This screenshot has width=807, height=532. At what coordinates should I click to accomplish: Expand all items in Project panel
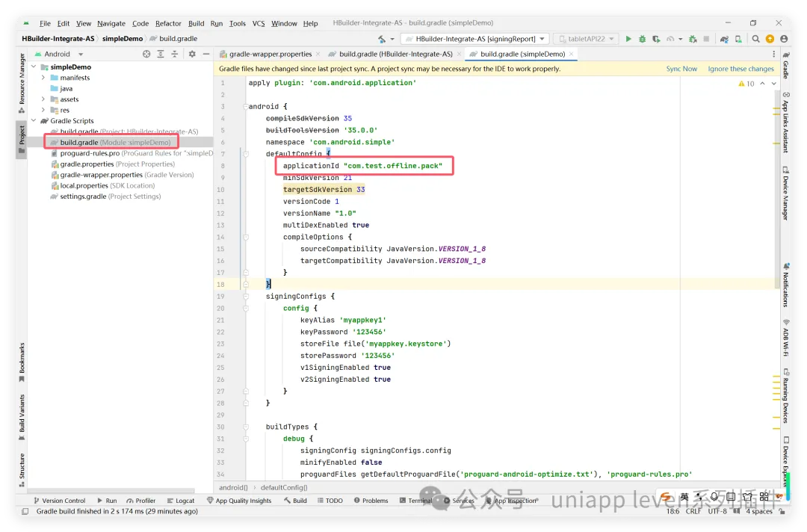coord(161,54)
